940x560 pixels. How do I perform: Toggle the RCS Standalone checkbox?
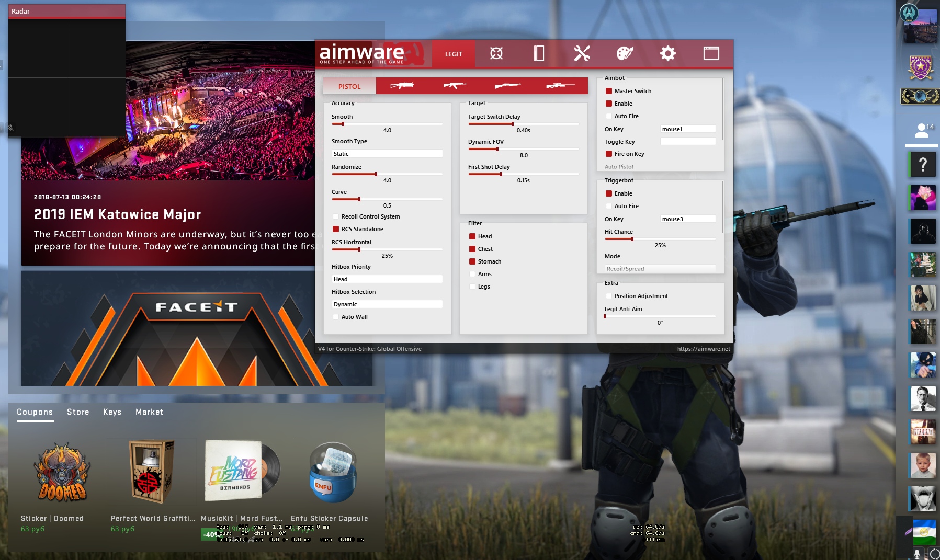336,229
